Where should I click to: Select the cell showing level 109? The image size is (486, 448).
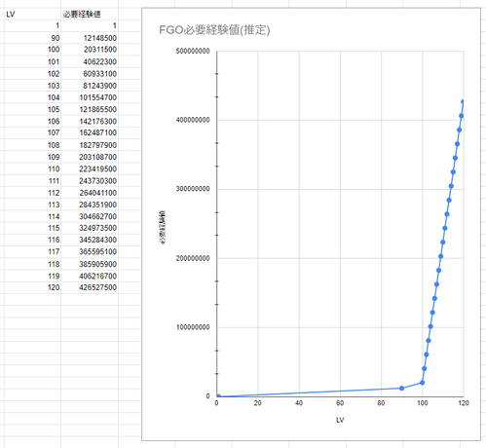click(x=32, y=157)
